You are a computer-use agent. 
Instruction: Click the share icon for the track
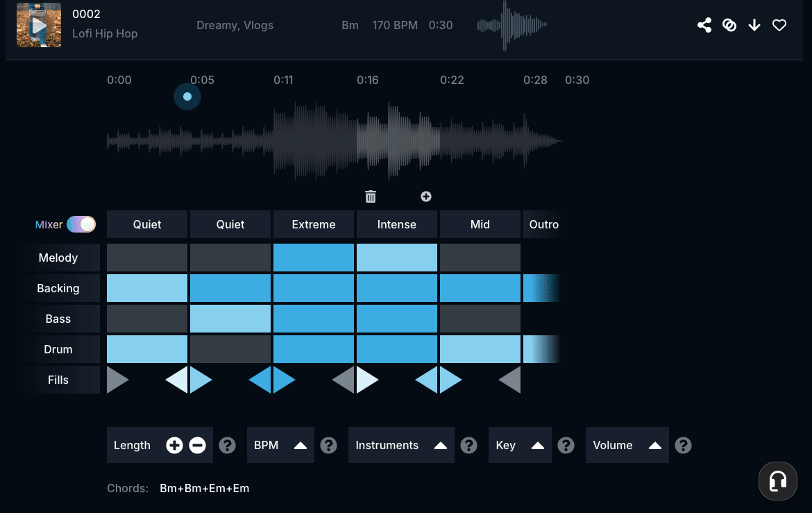[704, 25]
